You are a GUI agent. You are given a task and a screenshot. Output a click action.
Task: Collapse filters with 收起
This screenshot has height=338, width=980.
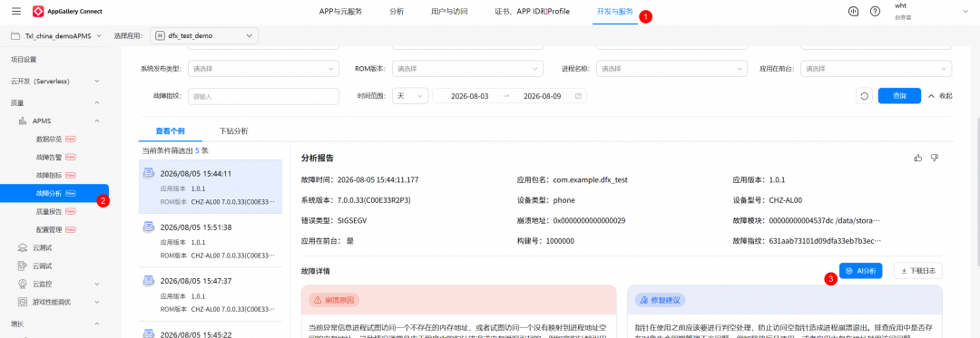(x=940, y=96)
